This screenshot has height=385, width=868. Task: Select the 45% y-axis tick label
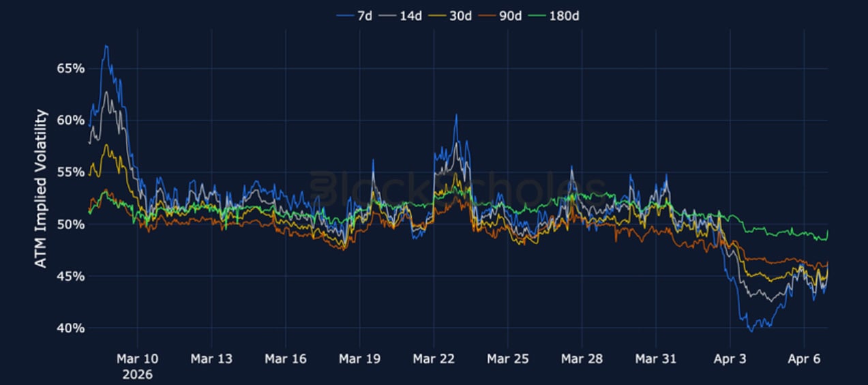click(x=70, y=276)
